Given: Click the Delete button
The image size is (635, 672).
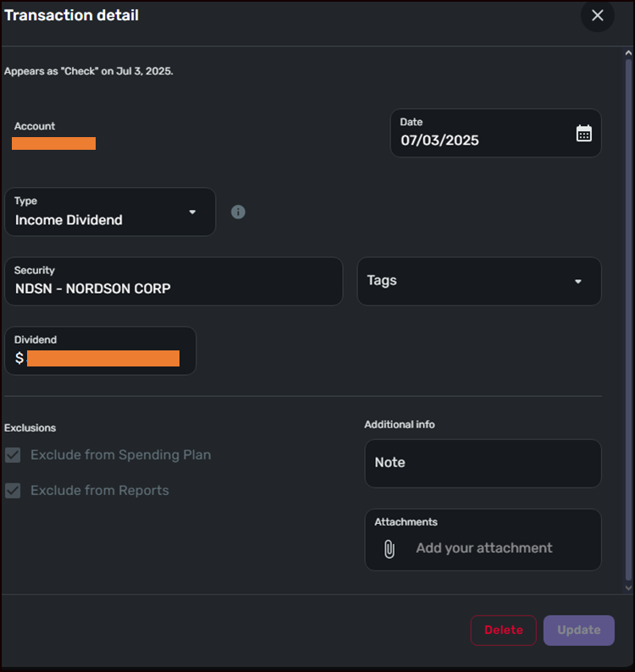Looking at the screenshot, I should [503, 630].
